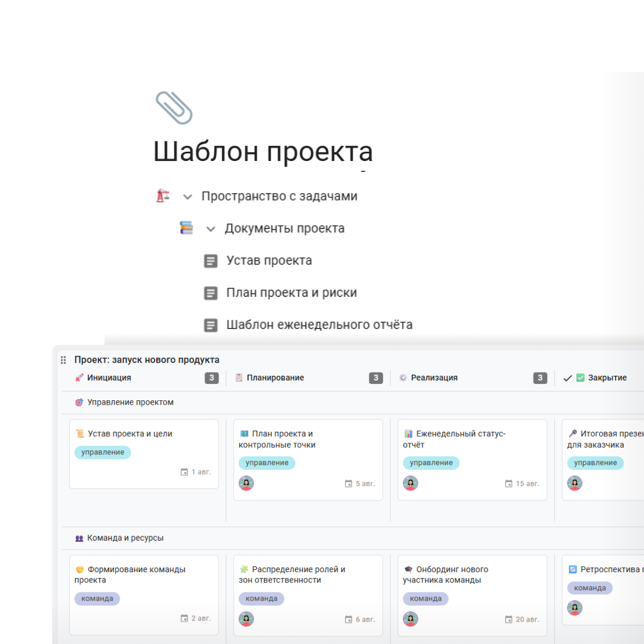Click assignee avatar on План проекта card
The height and width of the screenshot is (644, 644).
pos(246,484)
